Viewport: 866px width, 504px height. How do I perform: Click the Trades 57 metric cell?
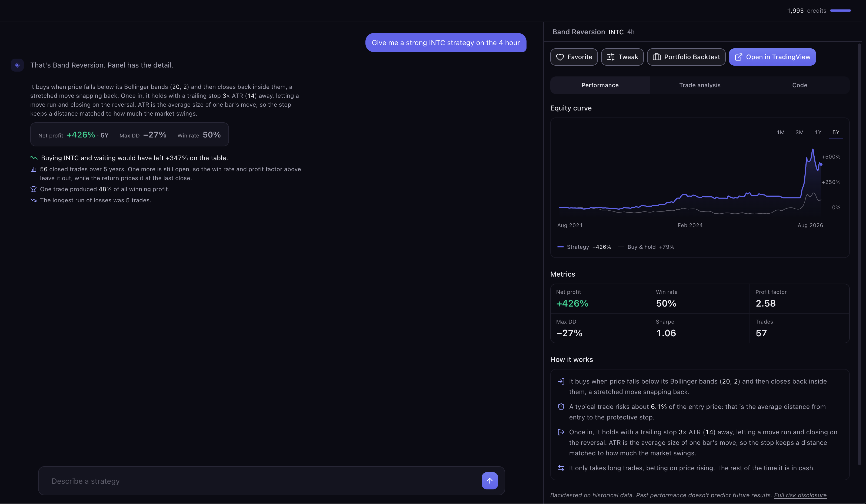tap(799, 328)
